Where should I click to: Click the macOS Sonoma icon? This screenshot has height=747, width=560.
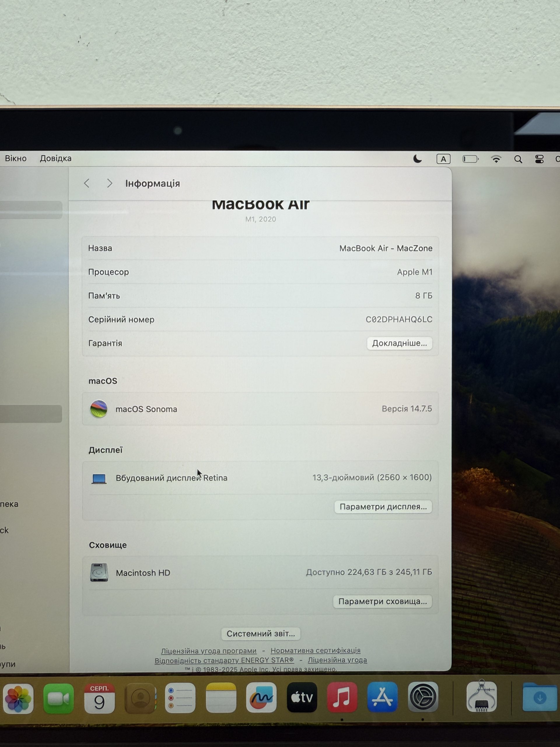point(99,409)
